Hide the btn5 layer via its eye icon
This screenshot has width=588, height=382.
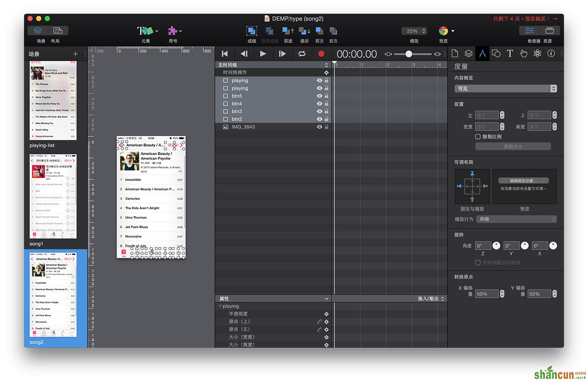320,96
